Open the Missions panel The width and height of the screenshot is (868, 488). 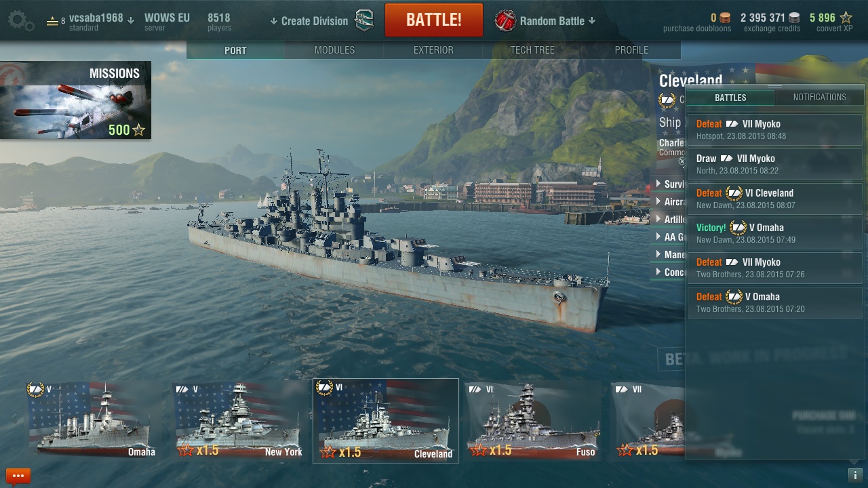75,100
